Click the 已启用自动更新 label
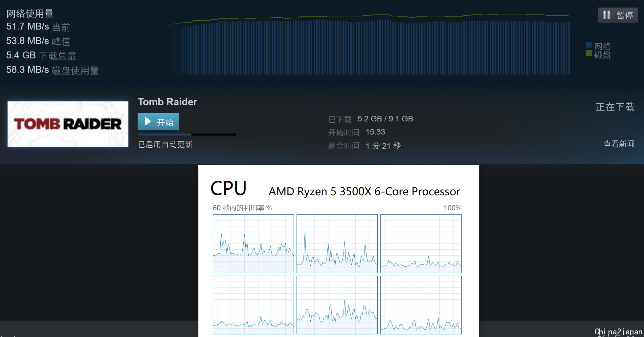Image resolution: width=644 pixels, height=337 pixels. tap(165, 144)
